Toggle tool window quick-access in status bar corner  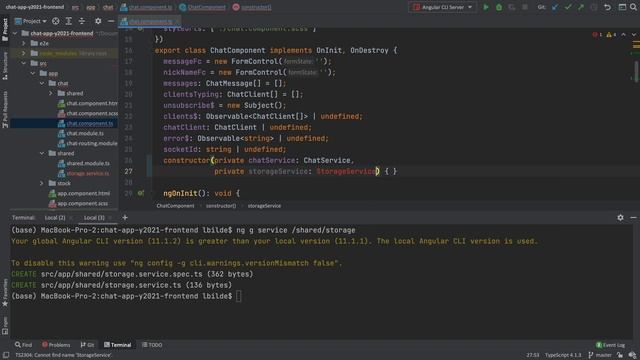click(x=6, y=355)
